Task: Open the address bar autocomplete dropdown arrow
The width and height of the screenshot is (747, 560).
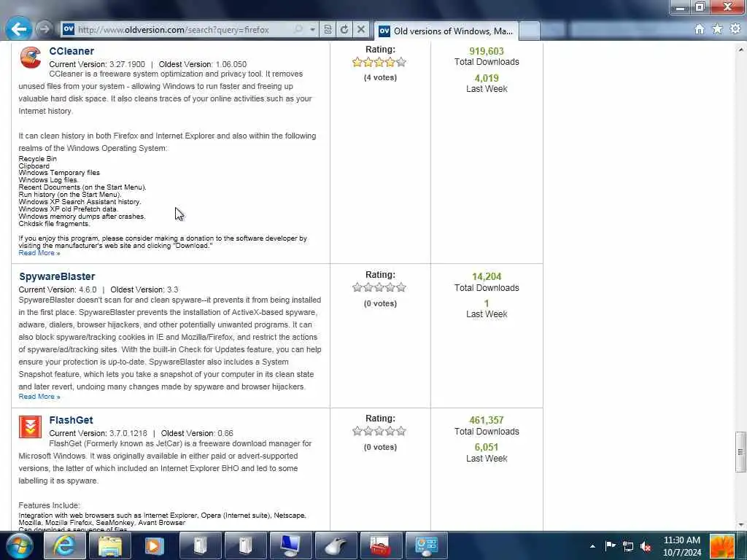Action: point(312,29)
